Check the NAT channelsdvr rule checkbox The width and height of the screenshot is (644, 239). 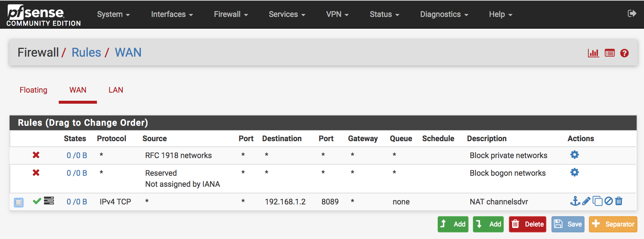pyautogui.click(x=19, y=202)
